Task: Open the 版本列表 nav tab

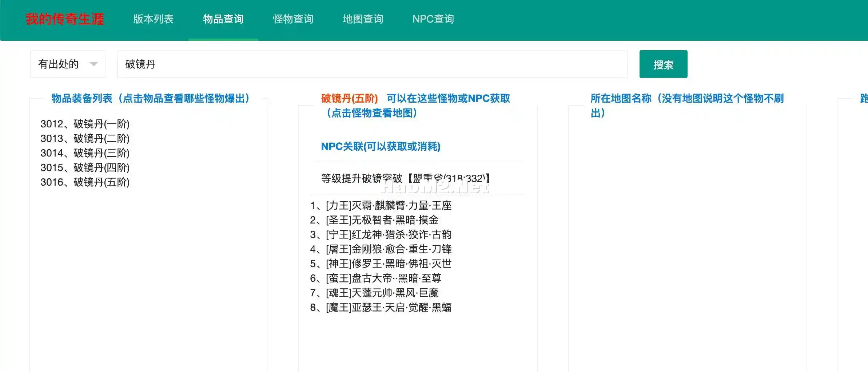Action: [154, 19]
